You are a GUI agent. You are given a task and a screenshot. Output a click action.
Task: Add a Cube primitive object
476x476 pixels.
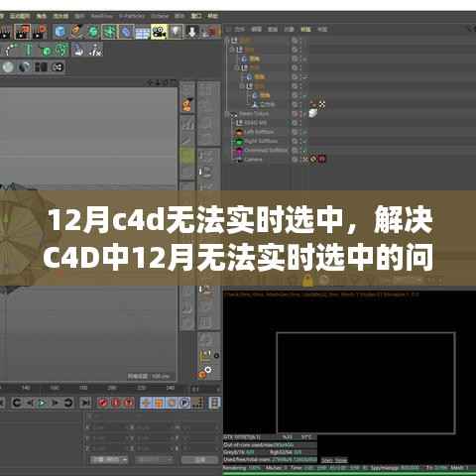pos(59,32)
